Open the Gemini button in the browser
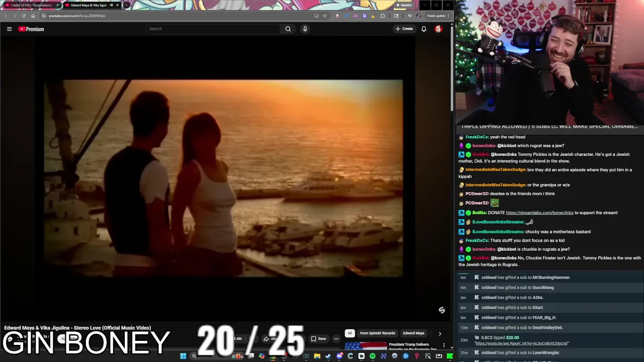This screenshot has height=362, width=644. point(405,5)
